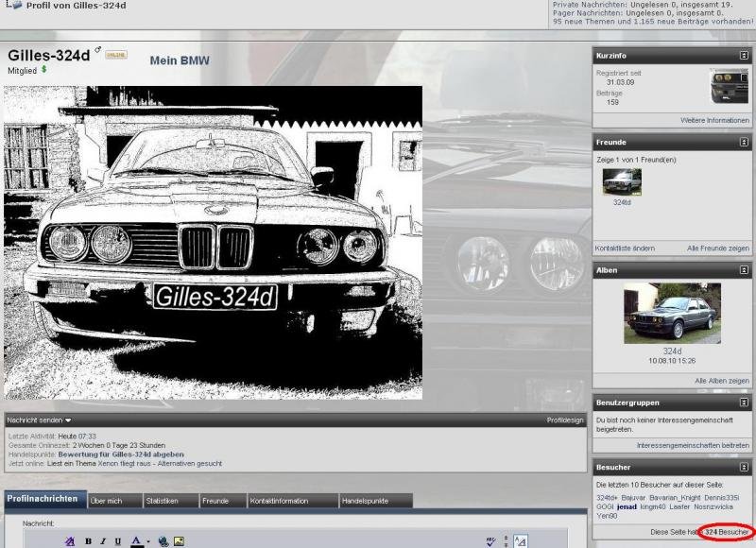Open the Statistiken tab

(163, 501)
